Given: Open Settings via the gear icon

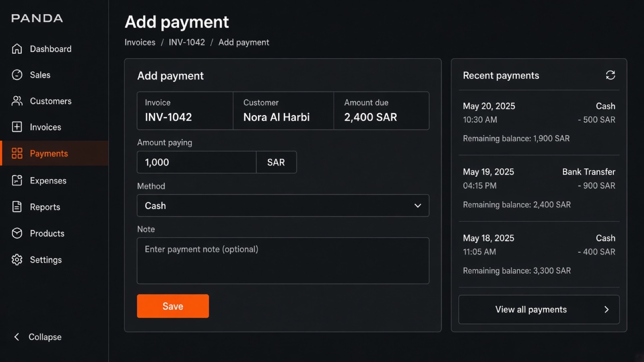Looking at the screenshot, I should (17, 260).
